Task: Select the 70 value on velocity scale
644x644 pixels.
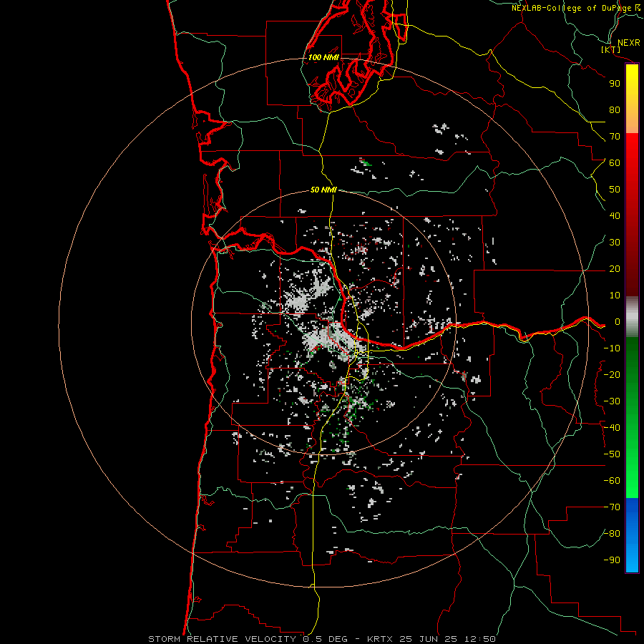Action: pos(615,137)
